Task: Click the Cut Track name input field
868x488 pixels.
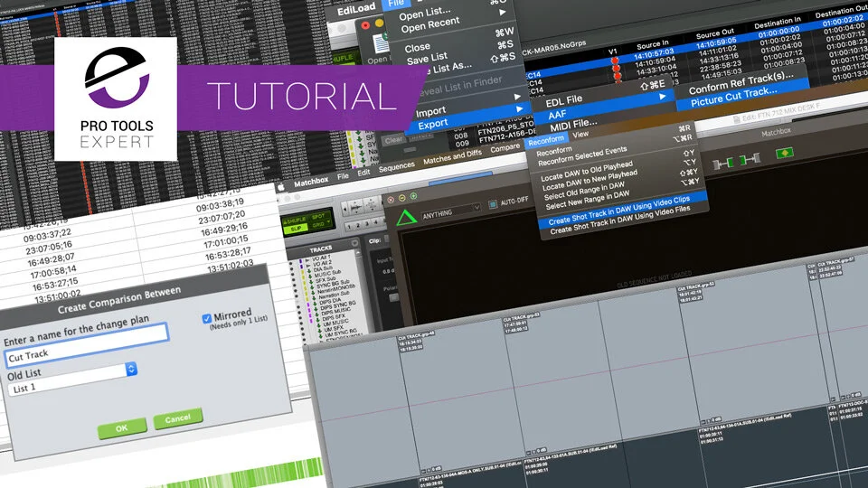Action: [86, 346]
